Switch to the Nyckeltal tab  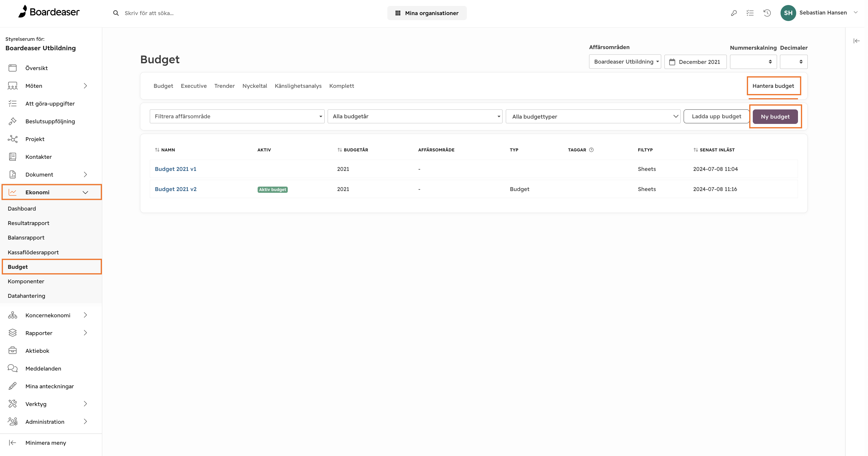(x=255, y=86)
